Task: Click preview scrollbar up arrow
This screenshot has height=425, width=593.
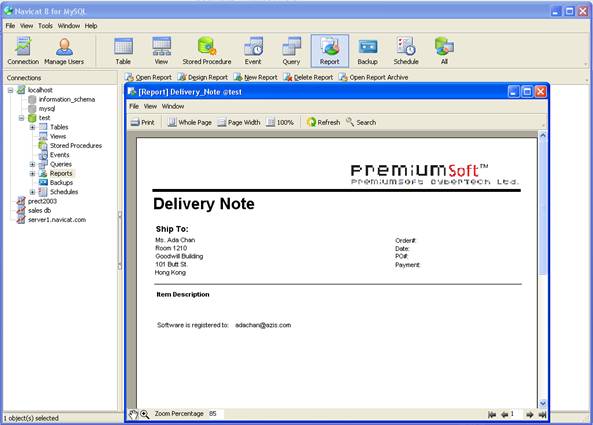Action: tap(543, 135)
